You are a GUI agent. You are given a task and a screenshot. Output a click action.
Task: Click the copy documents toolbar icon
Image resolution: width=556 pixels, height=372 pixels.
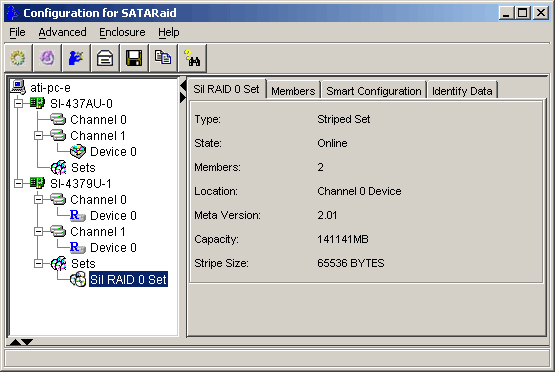click(x=163, y=58)
